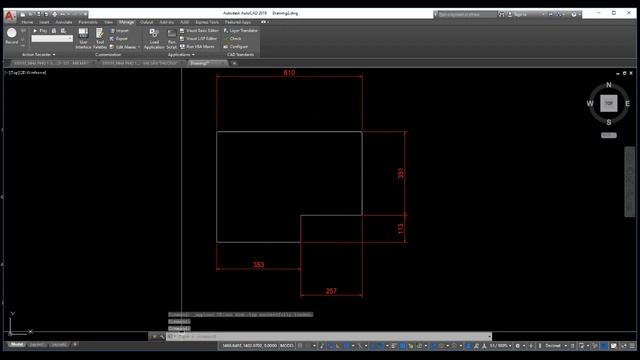Close the command line with its X icon
The image size is (640, 360).
[154, 337]
